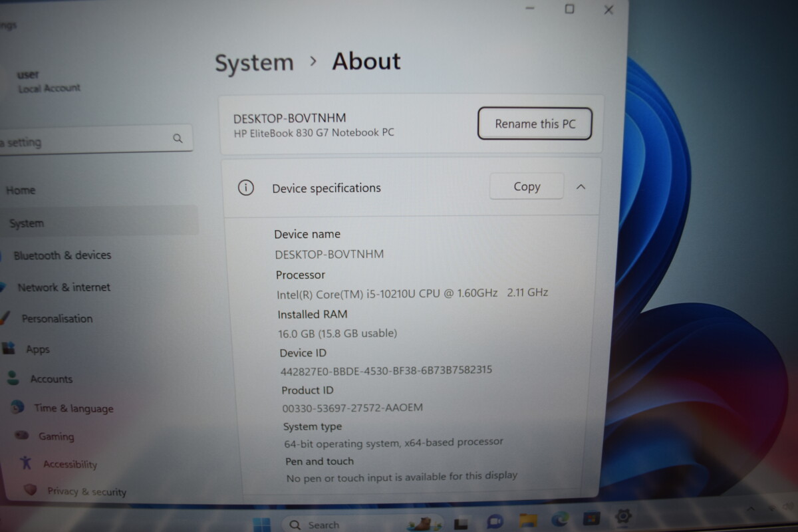798x532 pixels.
Task: Click the System breadcrumb link
Action: [254, 63]
